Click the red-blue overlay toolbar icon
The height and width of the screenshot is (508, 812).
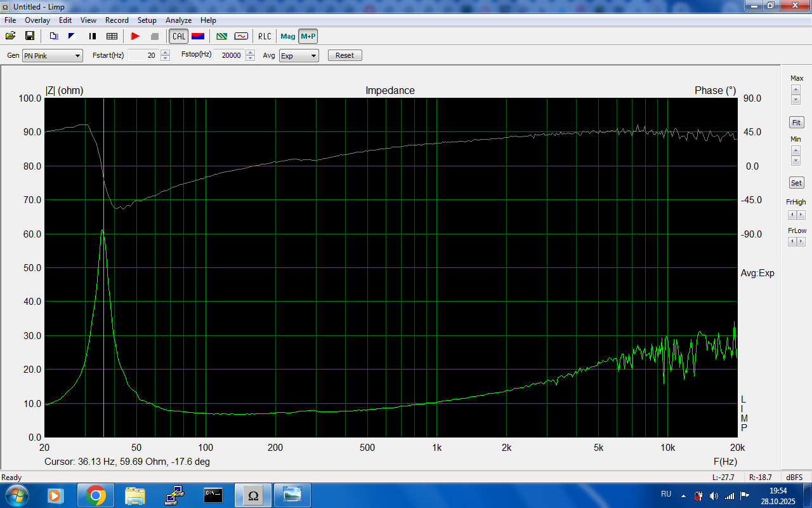(198, 36)
